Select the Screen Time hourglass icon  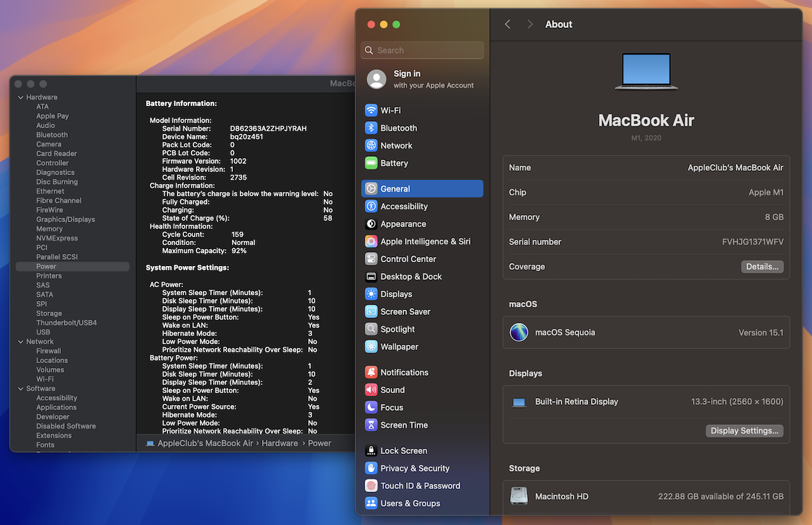pyautogui.click(x=371, y=425)
